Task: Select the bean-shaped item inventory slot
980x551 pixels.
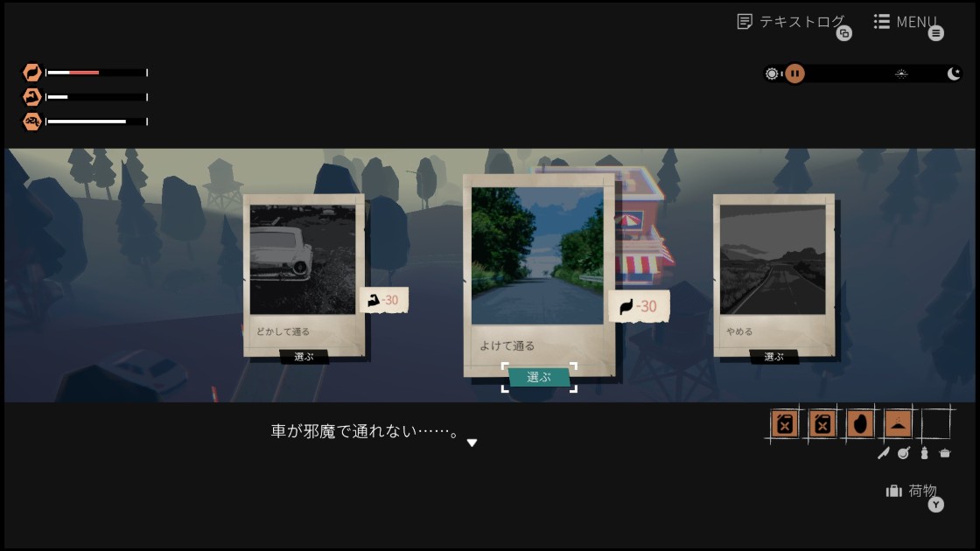Action: (x=860, y=424)
